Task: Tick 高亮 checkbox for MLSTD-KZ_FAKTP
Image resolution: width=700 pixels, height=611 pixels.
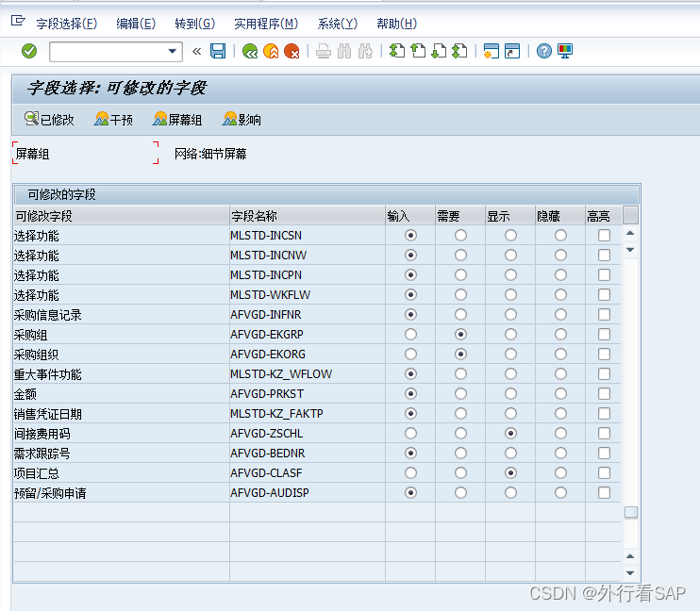Action: tap(604, 413)
